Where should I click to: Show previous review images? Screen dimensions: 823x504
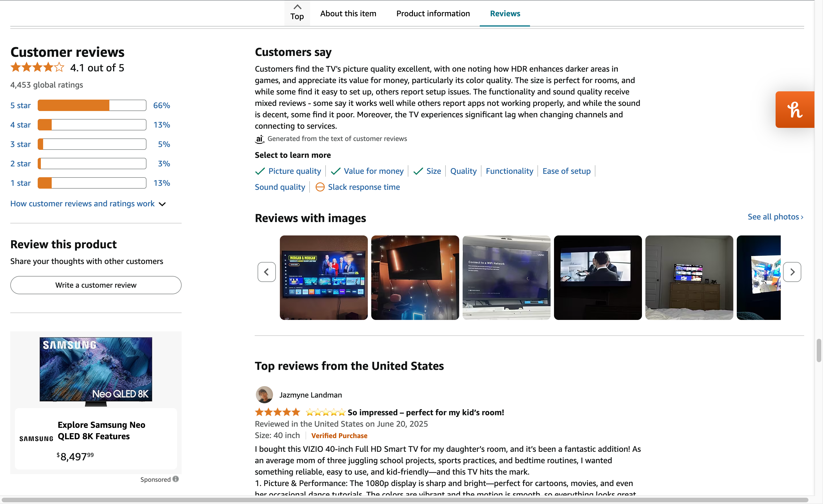click(x=266, y=272)
